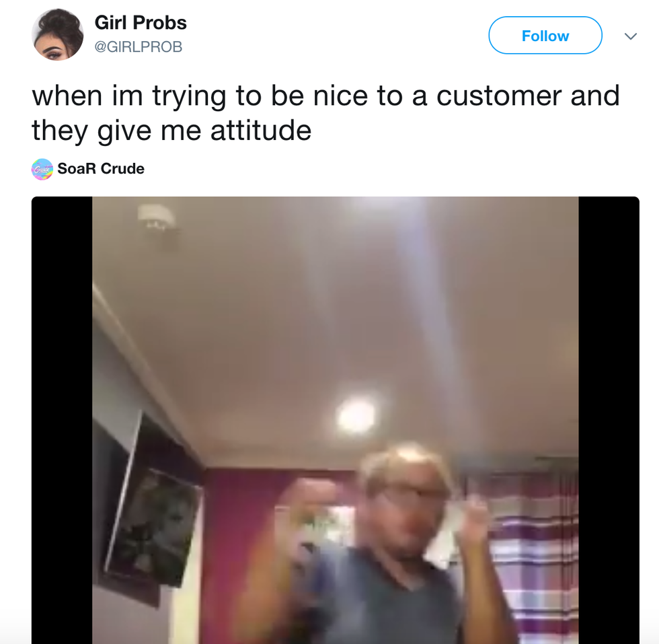Click the man's raised fist in the video
This screenshot has height=644, width=659.
(x=313, y=499)
